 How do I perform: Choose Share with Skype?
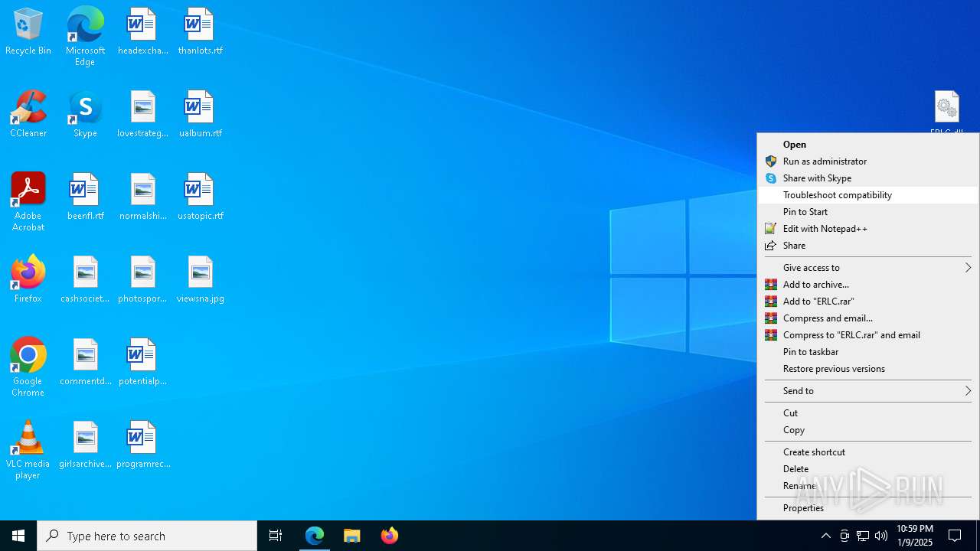click(x=867, y=178)
